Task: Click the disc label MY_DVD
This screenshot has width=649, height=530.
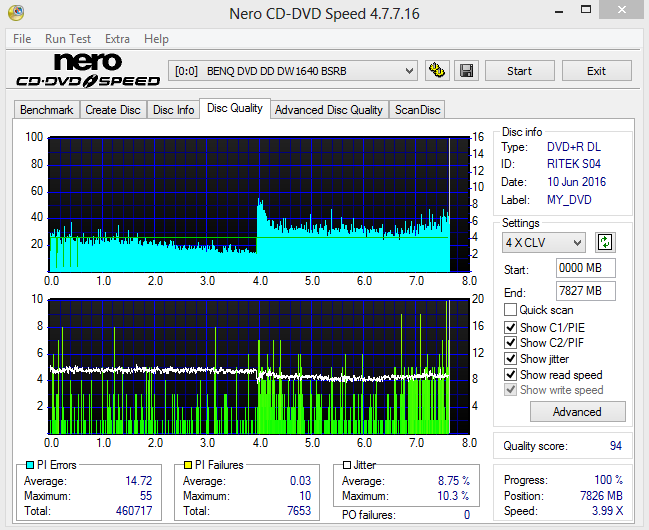Action: [569, 200]
